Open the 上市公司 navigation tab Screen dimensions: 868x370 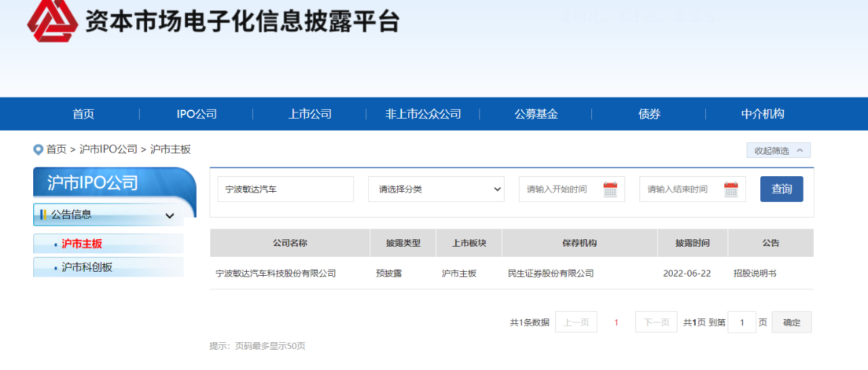coord(310,114)
